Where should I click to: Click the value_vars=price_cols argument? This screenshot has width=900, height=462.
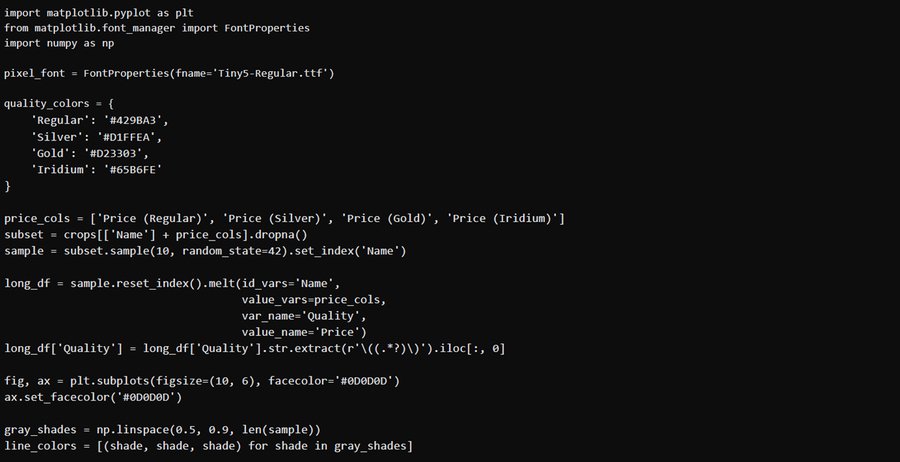(313, 299)
